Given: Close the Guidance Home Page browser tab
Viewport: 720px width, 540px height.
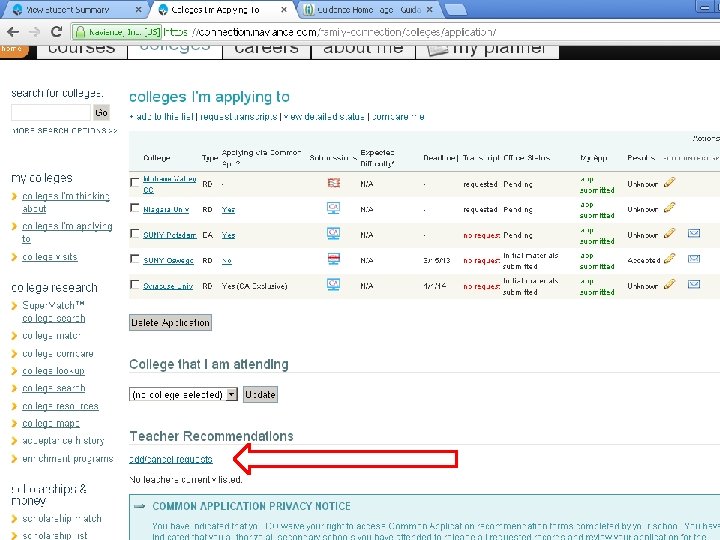Looking at the screenshot, I should (x=429, y=10).
